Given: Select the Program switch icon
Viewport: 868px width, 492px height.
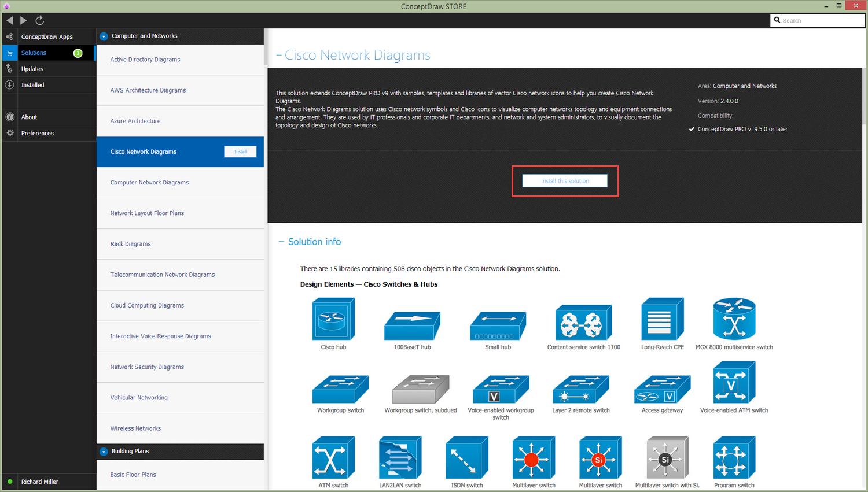Looking at the screenshot, I should (x=734, y=458).
